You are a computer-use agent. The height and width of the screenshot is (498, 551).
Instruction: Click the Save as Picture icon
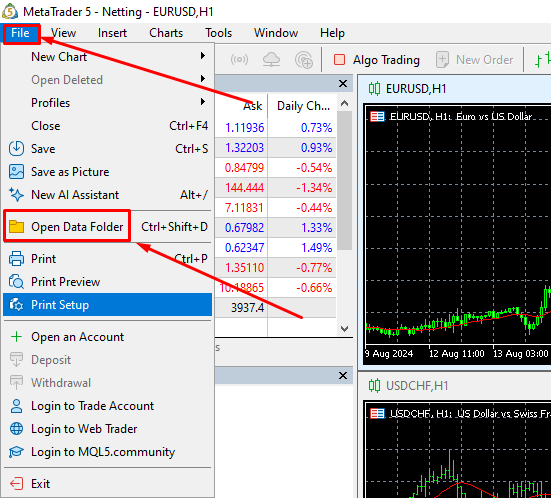coord(16,172)
